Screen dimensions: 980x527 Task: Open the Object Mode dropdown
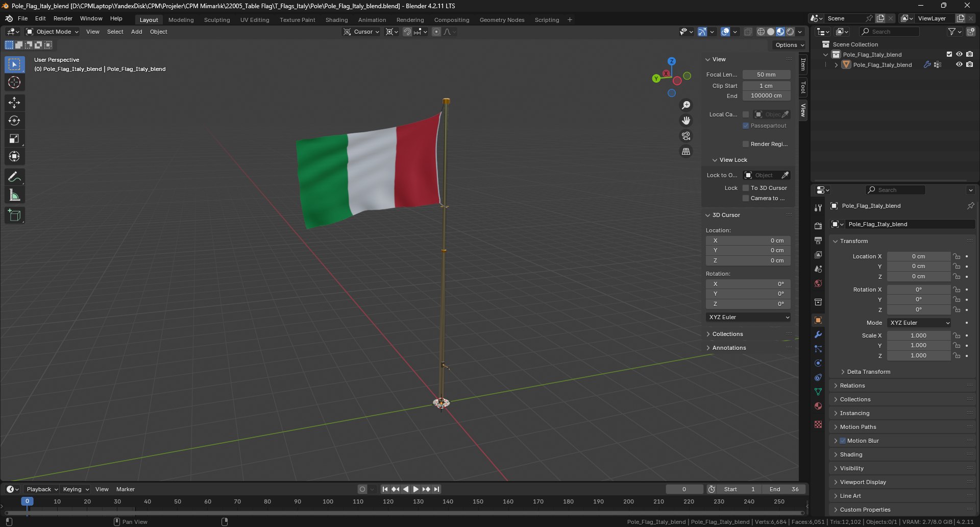tap(53, 32)
